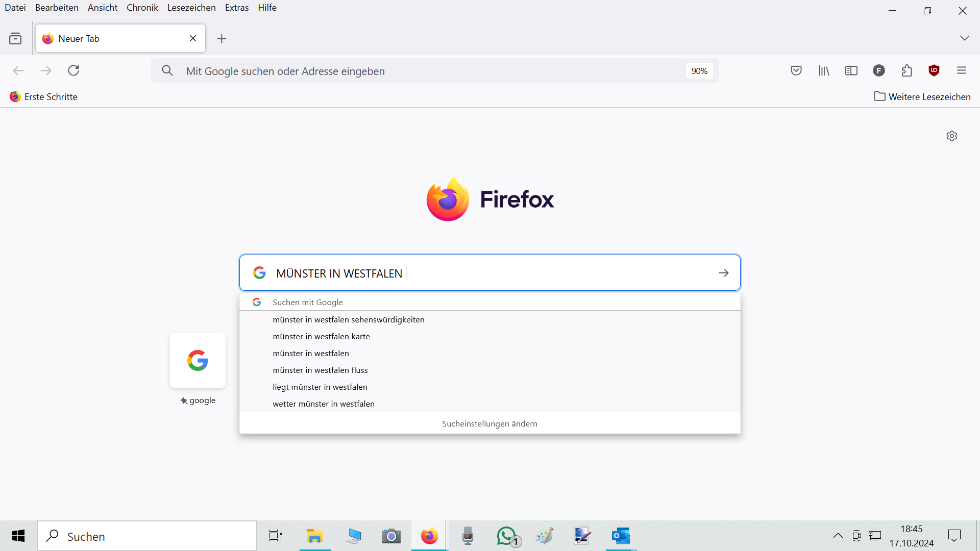Open the hamburger application menu
Image resolution: width=980 pixels, height=551 pixels.
(962, 70)
